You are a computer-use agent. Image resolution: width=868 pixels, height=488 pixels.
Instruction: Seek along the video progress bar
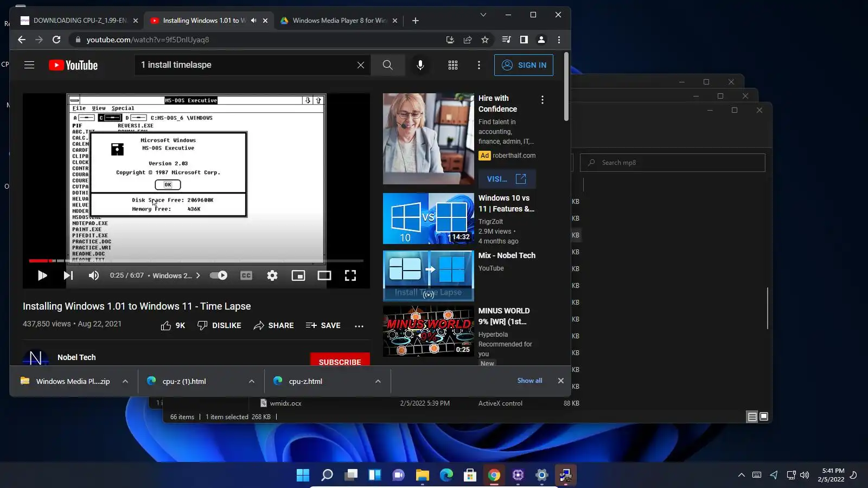[196, 261]
